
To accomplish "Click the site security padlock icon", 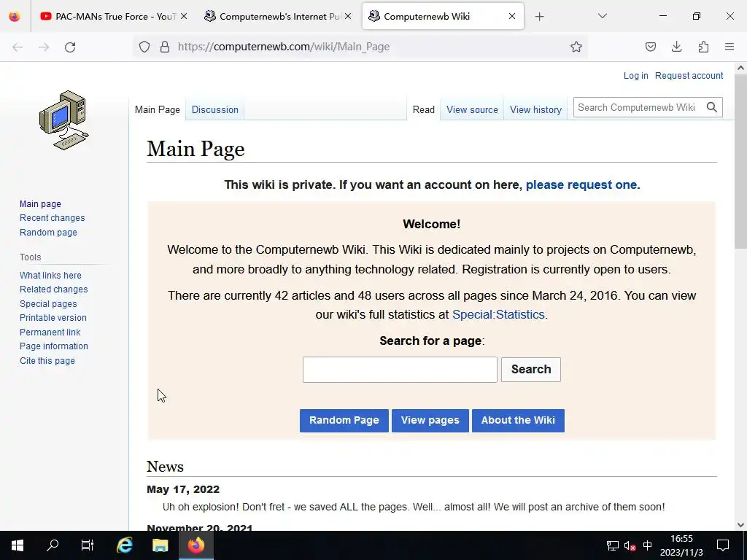I will point(165,47).
